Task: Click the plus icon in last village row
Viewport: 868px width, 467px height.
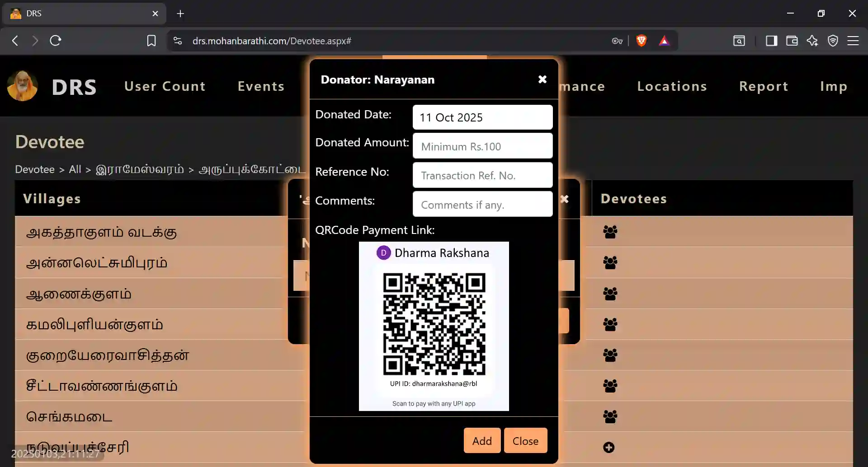Action: click(x=609, y=447)
